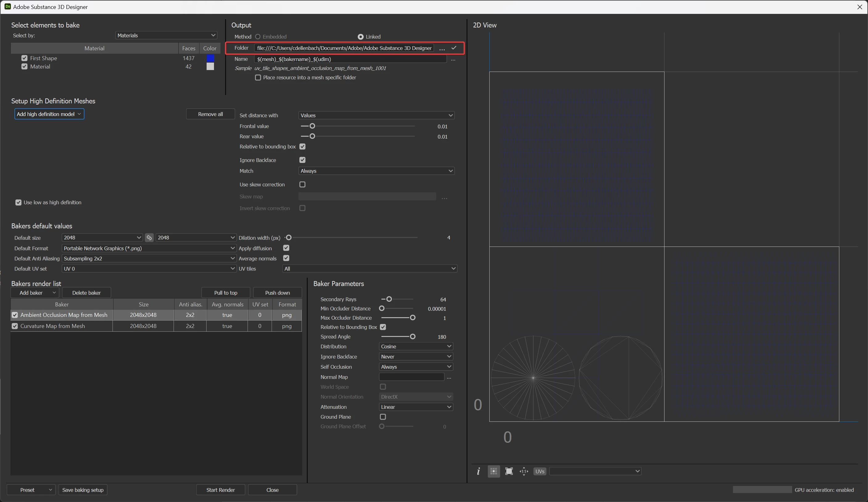Click the size ratio lock link icon
Viewport: 868px width, 502px height.
149,238
